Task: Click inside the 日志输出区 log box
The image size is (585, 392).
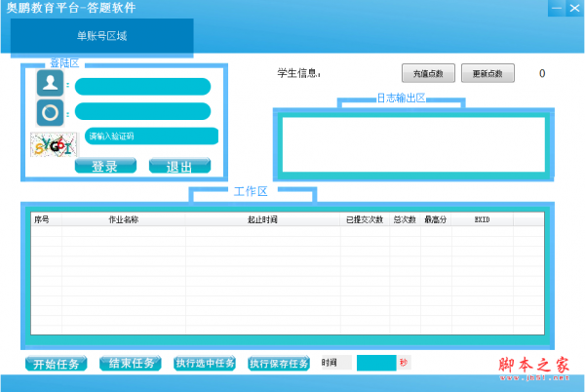Action: pyautogui.click(x=413, y=144)
